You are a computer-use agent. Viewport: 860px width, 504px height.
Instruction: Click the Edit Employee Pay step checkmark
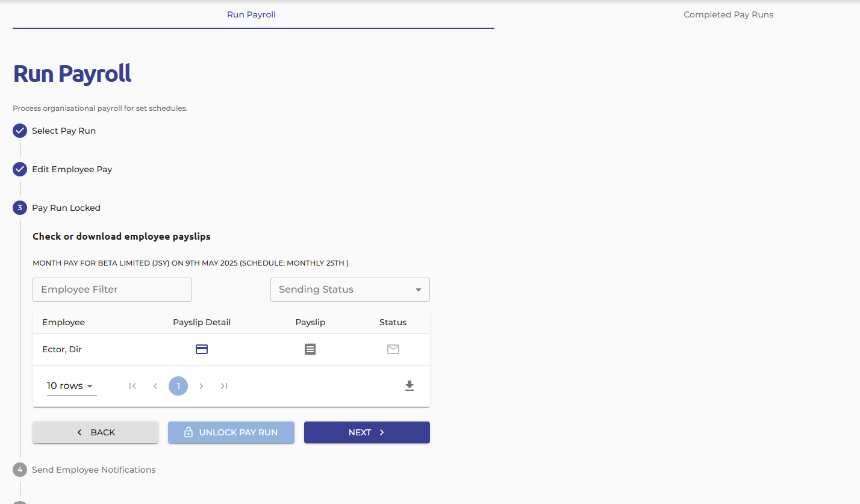pyautogui.click(x=20, y=169)
